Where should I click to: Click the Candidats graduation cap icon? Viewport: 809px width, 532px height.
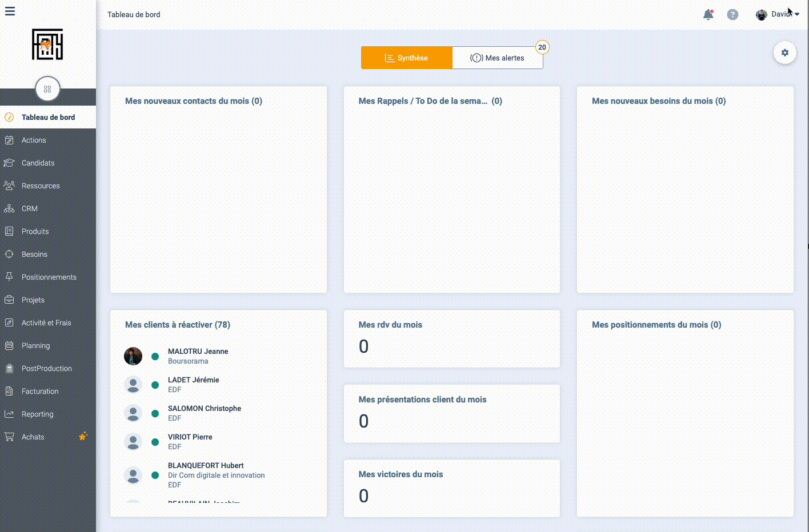(9, 163)
